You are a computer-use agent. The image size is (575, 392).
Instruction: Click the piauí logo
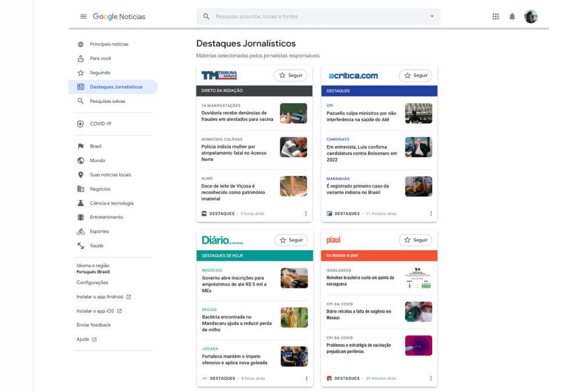[333, 240]
